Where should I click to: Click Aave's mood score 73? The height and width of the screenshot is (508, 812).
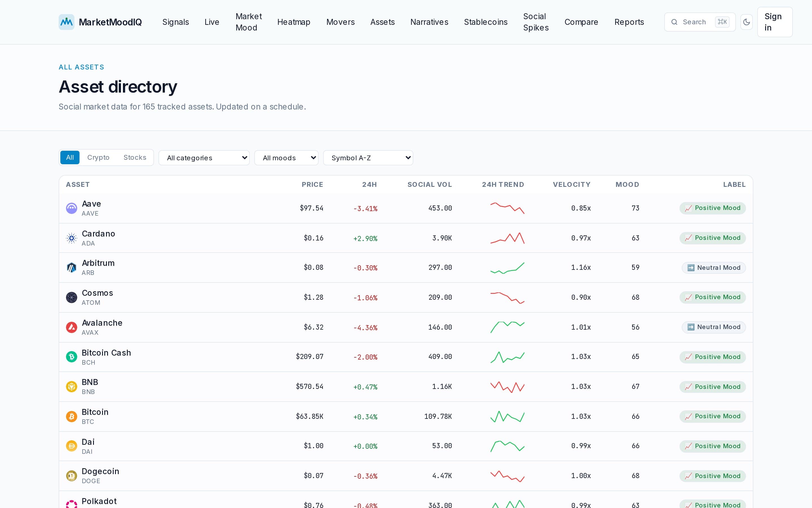[635, 208]
